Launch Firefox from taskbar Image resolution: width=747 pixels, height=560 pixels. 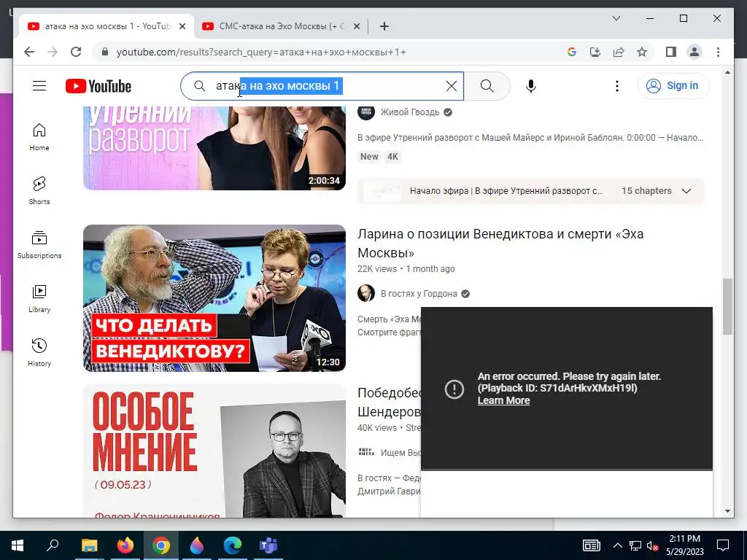[x=125, y=545]
